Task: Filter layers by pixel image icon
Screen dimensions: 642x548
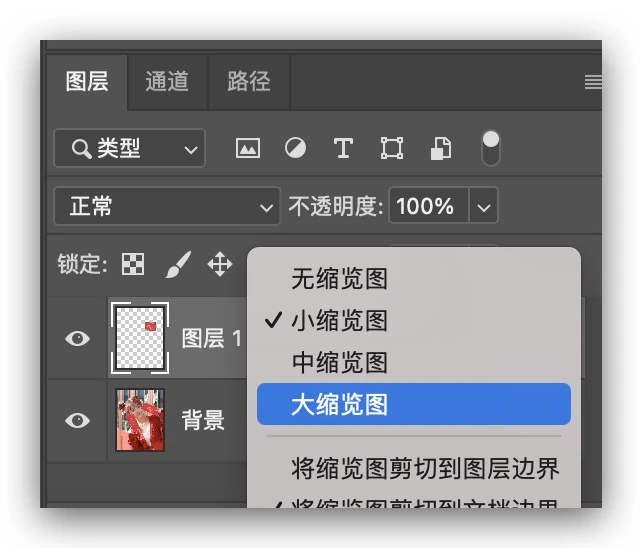Action: click(247, 149)
